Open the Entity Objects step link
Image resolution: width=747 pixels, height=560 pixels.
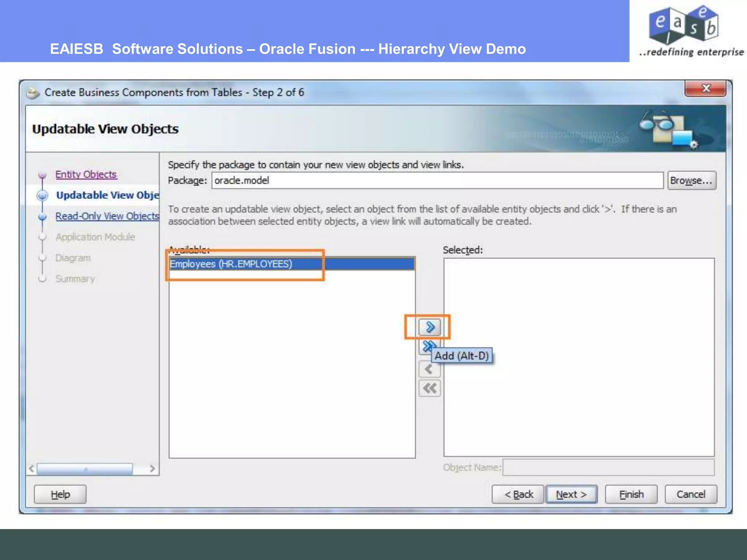coord(86,174)
